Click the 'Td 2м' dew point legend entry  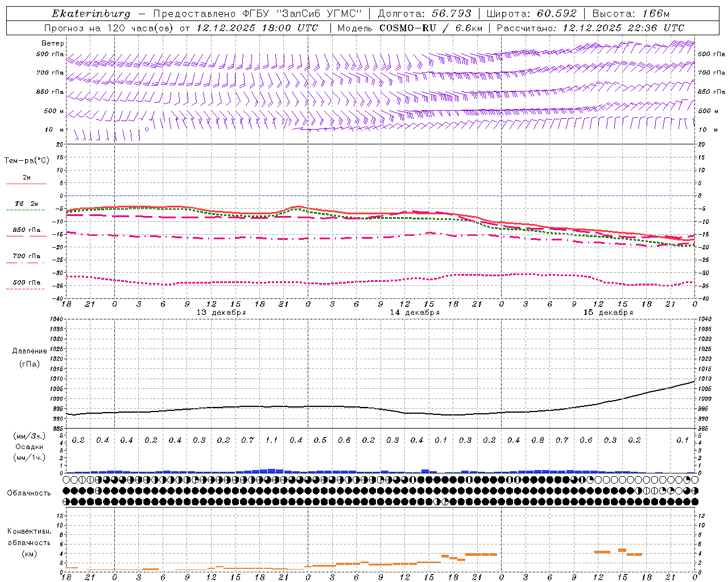tap(27, 203)
